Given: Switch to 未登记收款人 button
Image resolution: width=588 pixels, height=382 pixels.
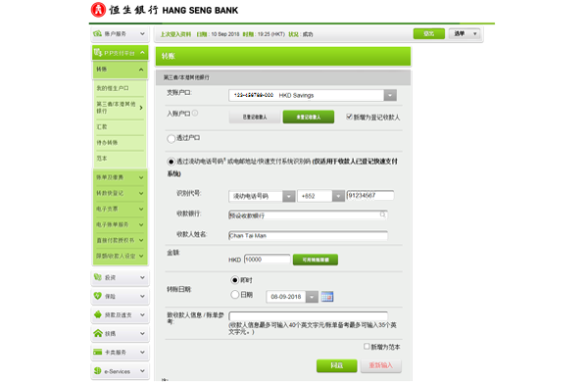Looking at the screenshot, I should point(309,117).
